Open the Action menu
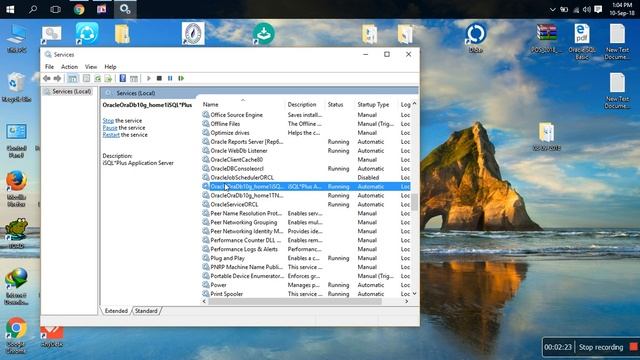This screenshot has width=640, height=360. coord(69,67)
